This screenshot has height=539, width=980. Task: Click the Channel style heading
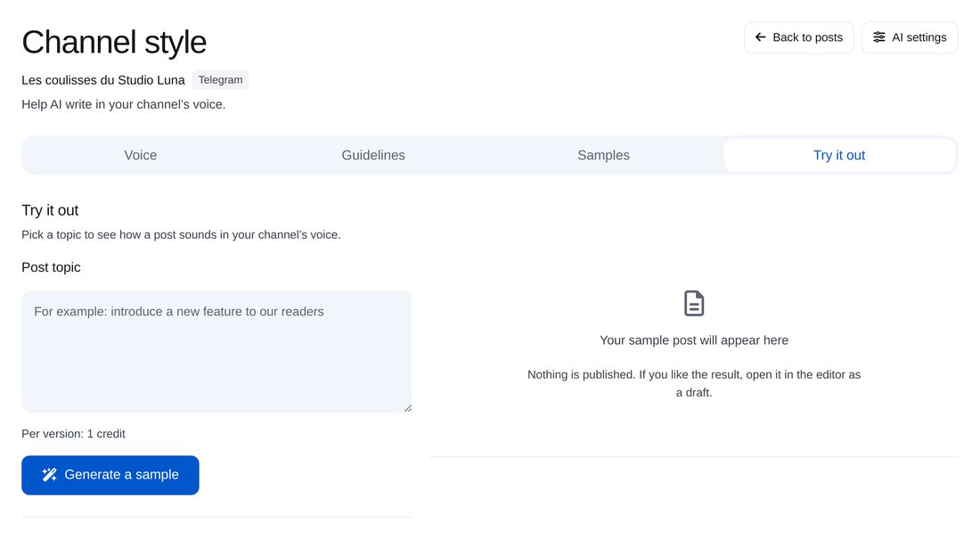pos(114,43)
